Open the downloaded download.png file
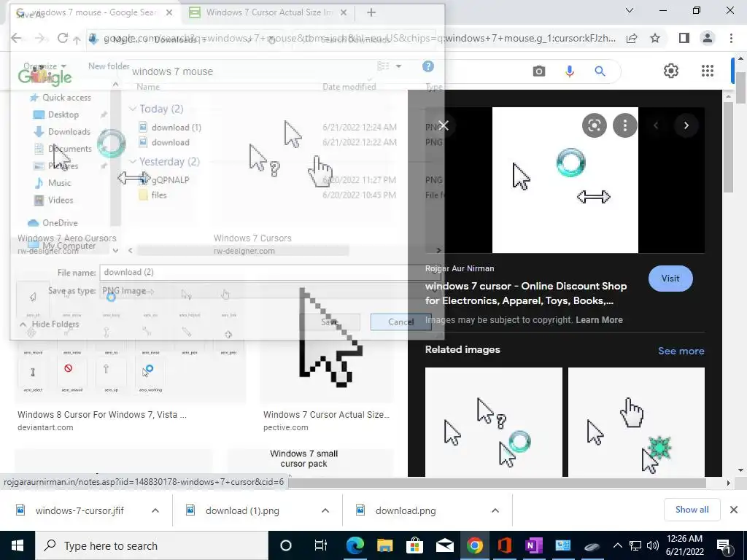747x560 pixels. coord(405,510)
